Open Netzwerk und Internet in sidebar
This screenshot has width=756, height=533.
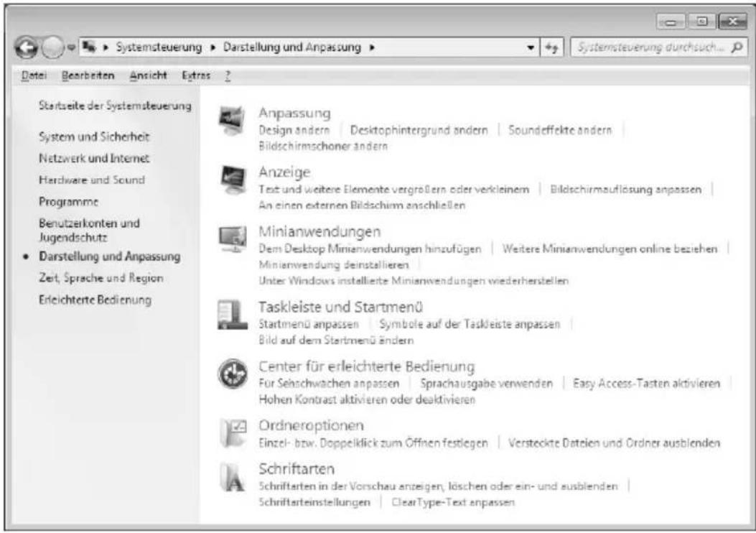pyautogui.click(x=94, y=158)
